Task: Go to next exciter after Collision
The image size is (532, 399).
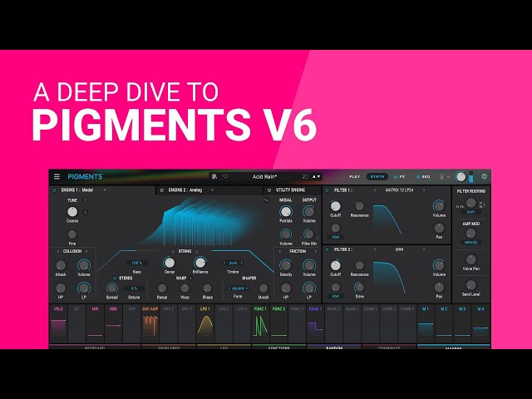Action: point(86,251)
